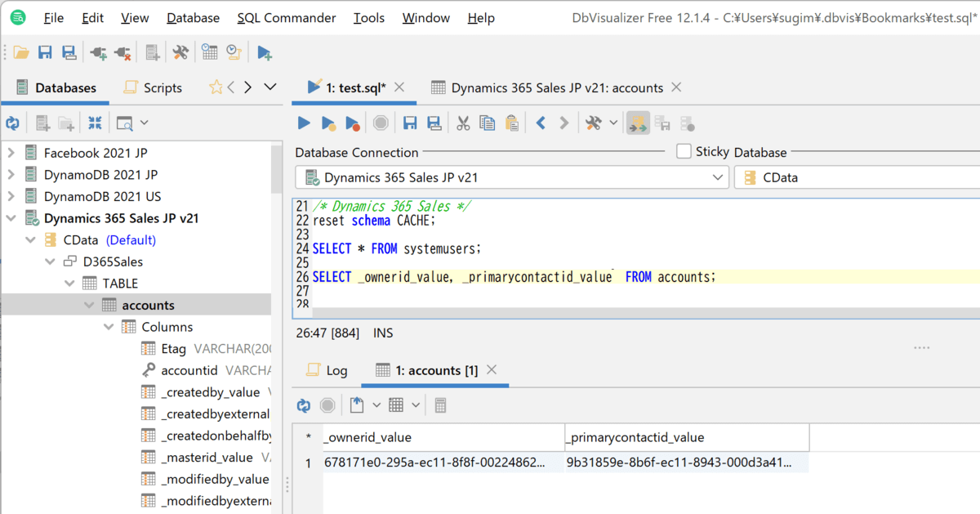Click the favorites star in Databases panel

[x=216, y=87]
